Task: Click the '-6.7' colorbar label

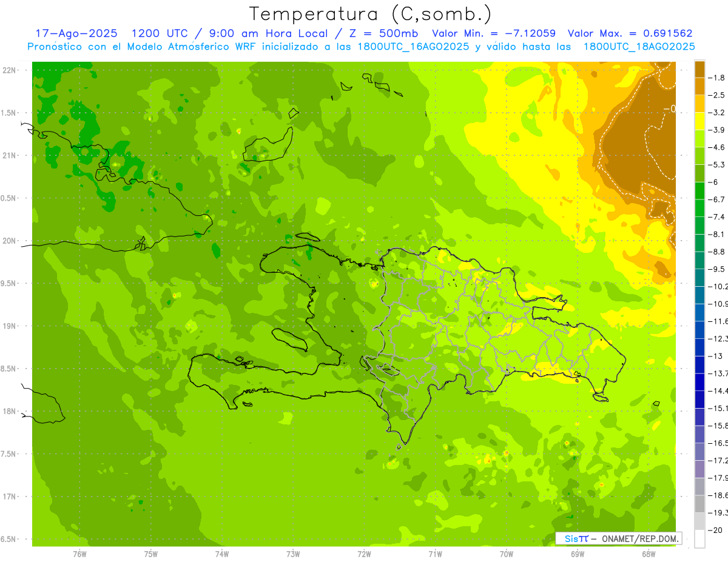Action: pyautogui.click(x=718, y=199)
